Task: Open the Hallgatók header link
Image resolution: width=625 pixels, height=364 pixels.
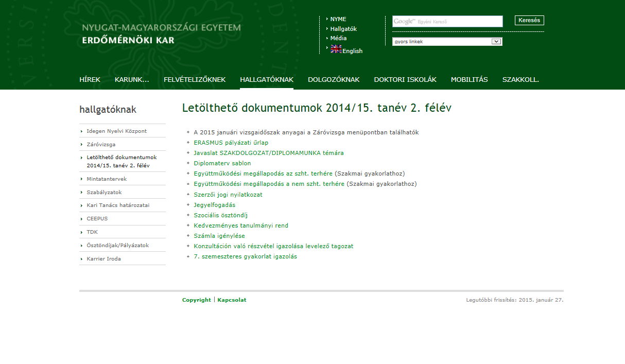Action: [343, 29]
